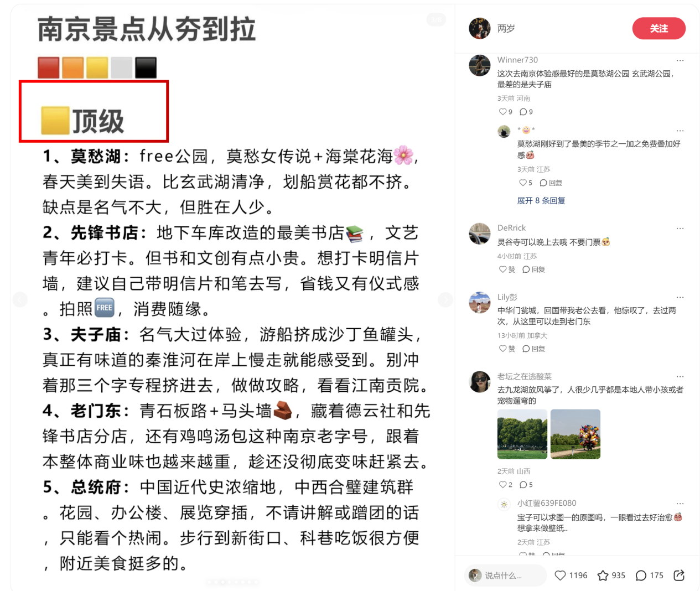Reply to DeRick's comment via 回复

click(x=534, y=269)
